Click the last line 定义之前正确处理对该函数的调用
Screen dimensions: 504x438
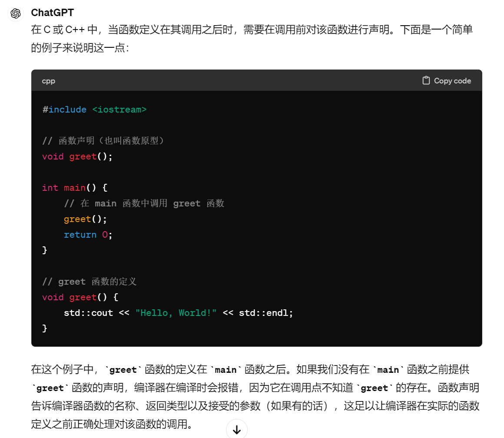pyautogui.click(x=112, y=424)
